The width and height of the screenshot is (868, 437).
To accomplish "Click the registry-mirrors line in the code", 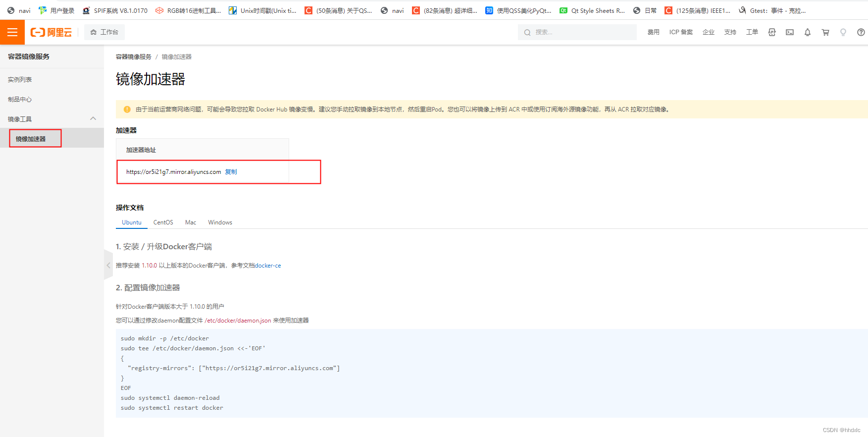I will click(234, 368).
